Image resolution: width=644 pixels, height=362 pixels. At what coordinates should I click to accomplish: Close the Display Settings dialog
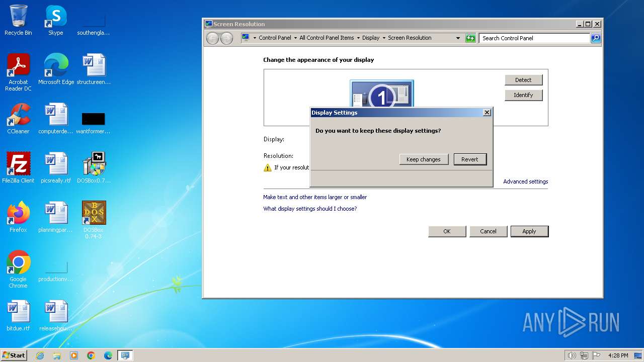click(x=487, y=113)
